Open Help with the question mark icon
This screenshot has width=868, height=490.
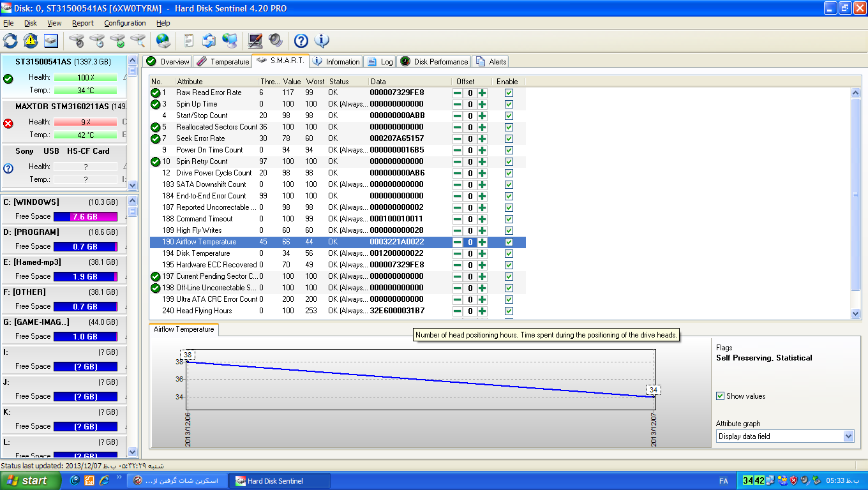pyautogui.click(x=301, y=41)
